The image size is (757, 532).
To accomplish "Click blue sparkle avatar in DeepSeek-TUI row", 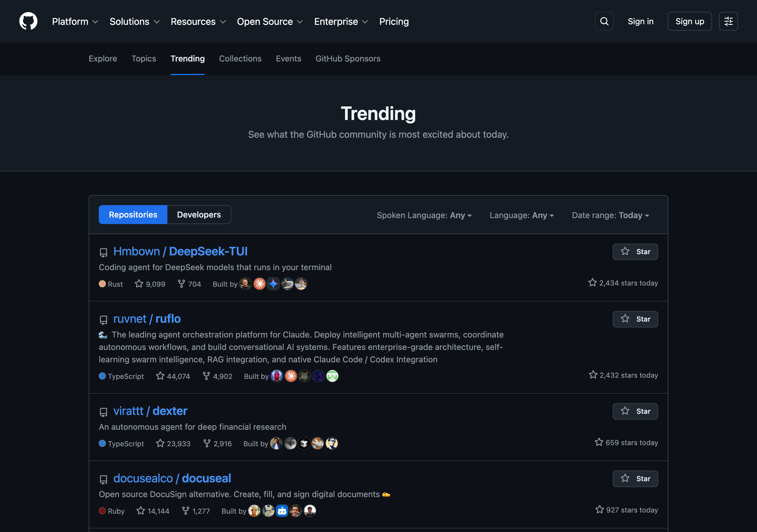I will click(x=273, y=284).
